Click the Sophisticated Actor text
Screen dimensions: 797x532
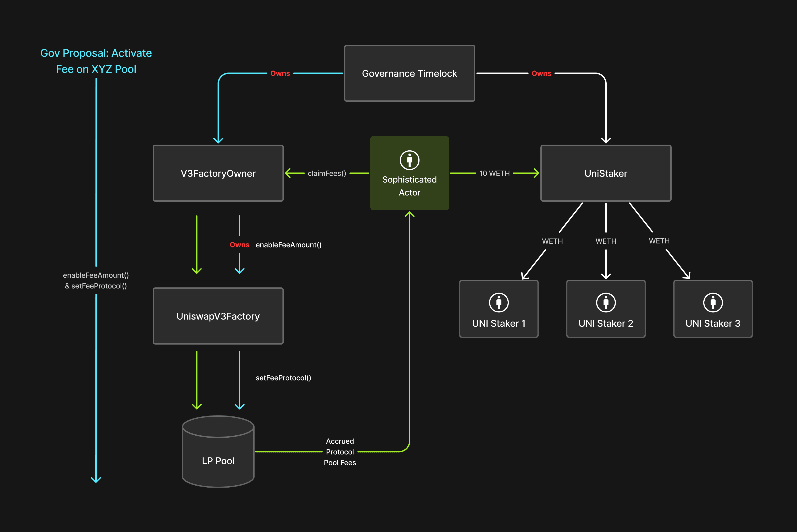pyautogui.click(x=409, y=186)
